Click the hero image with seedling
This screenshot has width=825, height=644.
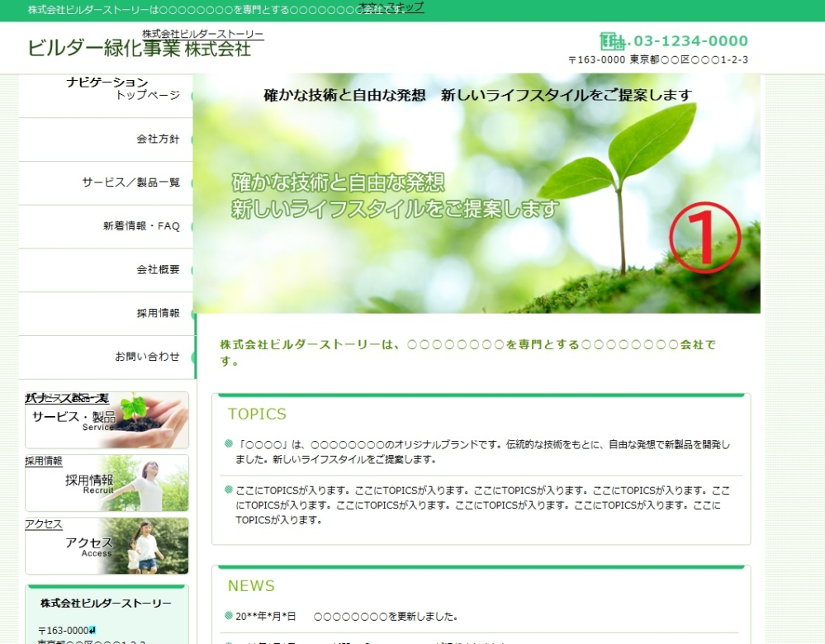click(x=477, y=194)
